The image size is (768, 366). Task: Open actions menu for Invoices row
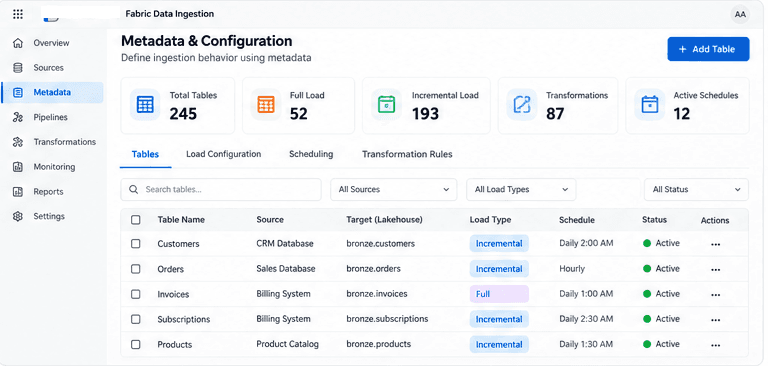click(716, 295)
